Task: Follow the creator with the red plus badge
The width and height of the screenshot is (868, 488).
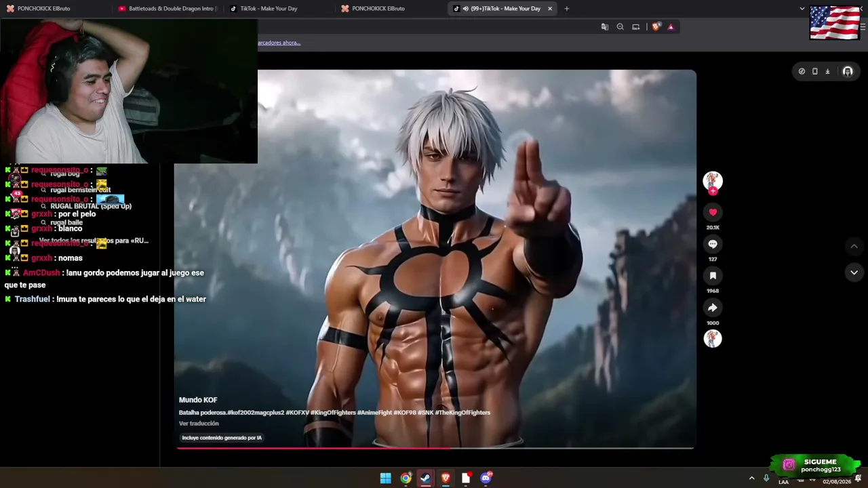Action: 713,192
